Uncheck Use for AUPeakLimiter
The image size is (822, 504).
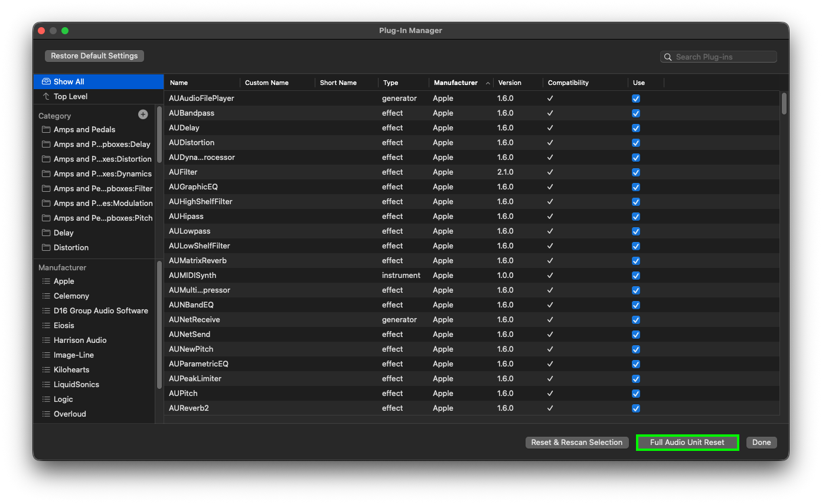coord(636,379)
